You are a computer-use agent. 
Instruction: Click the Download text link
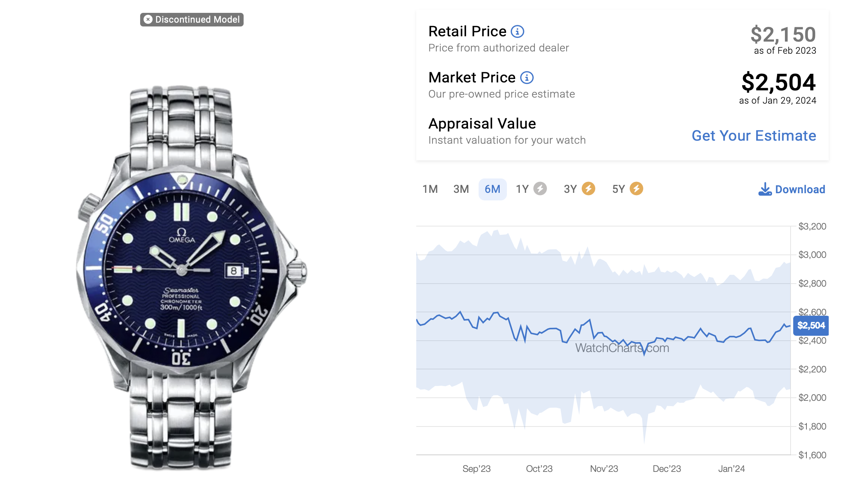tap(800, 189)
